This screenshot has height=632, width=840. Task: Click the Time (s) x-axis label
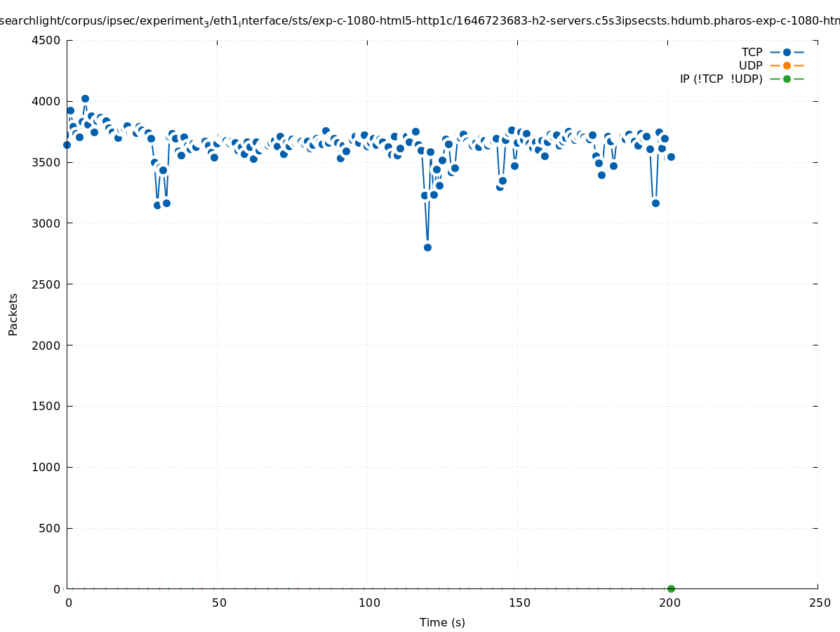442,622
